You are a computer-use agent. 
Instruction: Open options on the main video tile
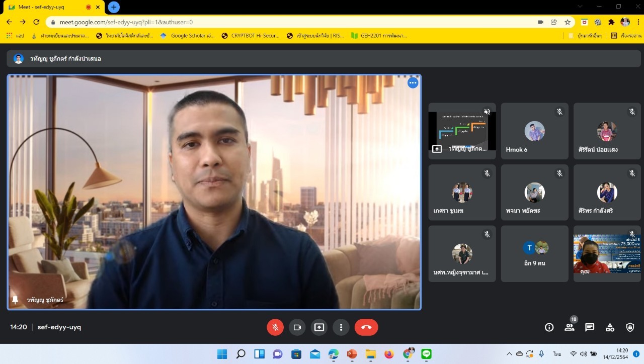tap(413, 83)
